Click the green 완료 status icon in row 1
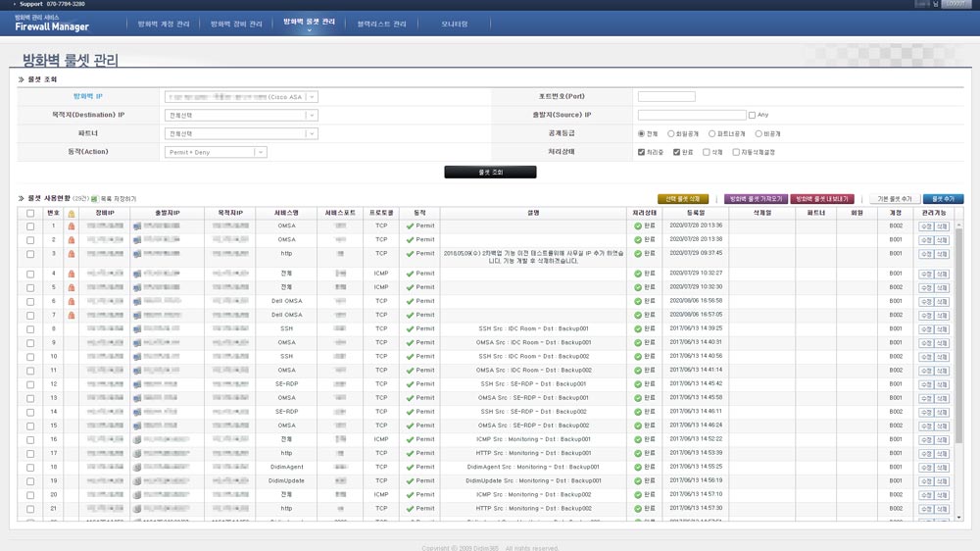This screenshot has width=980, height=551. 638,226
